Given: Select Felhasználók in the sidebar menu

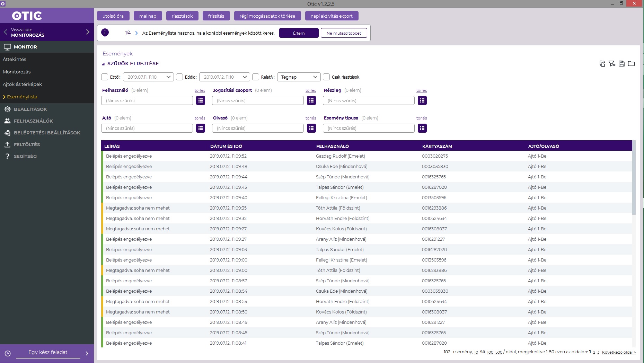Looking at the screenshot, I should click(33, 121).
